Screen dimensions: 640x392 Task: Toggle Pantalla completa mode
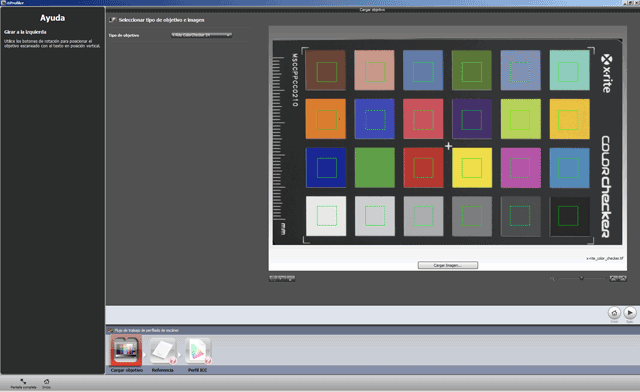[23, 383]
